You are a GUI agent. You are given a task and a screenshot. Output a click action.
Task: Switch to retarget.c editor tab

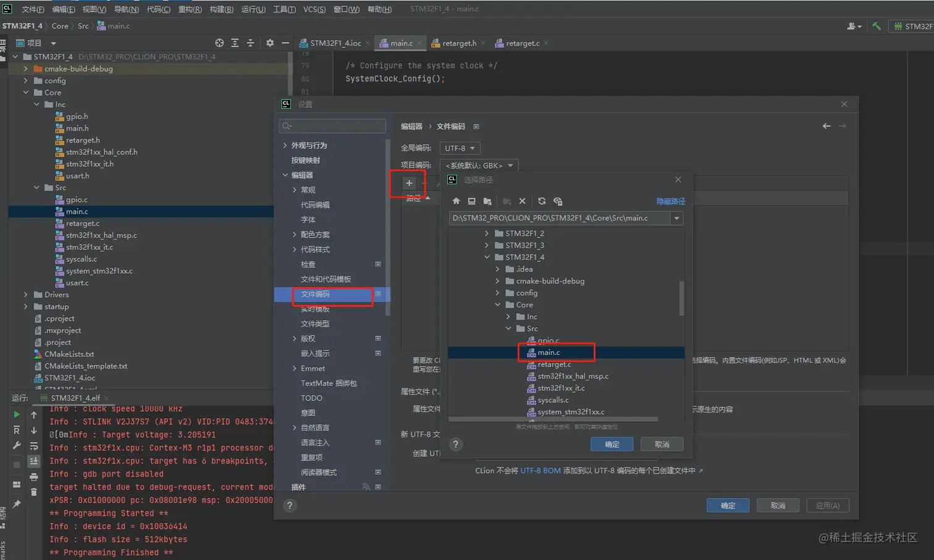click(x=521, y=43)
